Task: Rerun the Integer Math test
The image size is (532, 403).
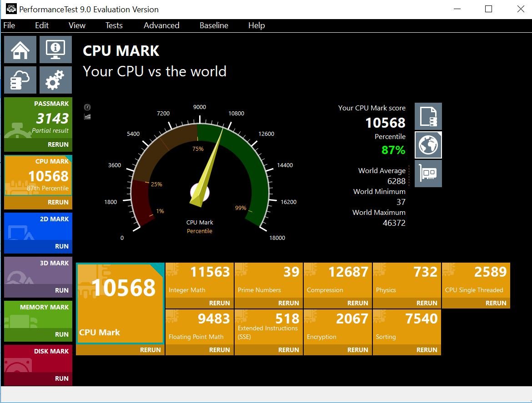Action: (x=200, y=303)
